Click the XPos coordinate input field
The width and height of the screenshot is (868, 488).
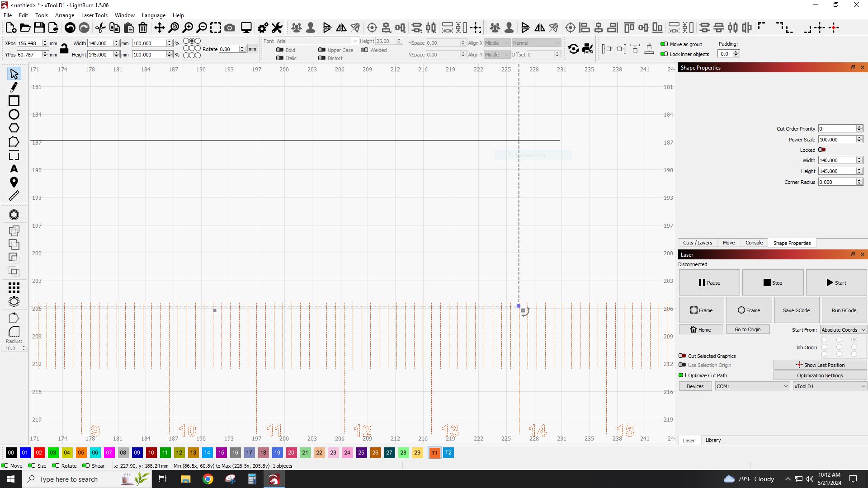pos(28,43)
